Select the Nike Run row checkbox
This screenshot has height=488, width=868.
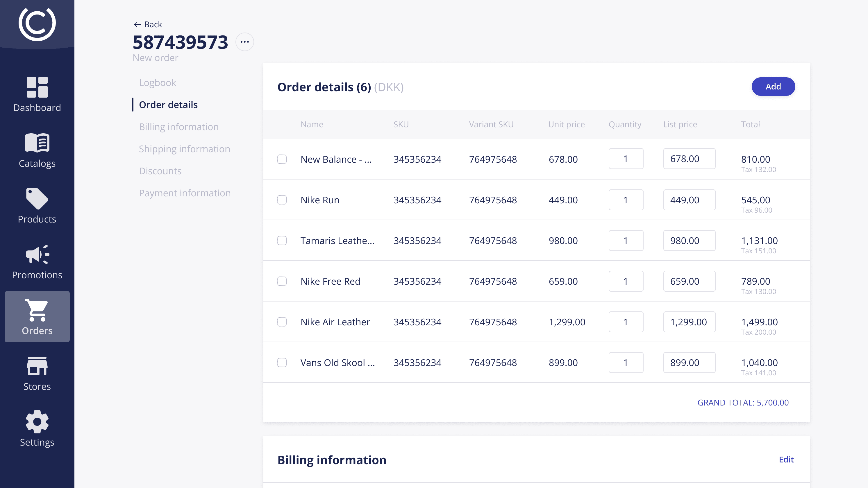coord(282,200)
